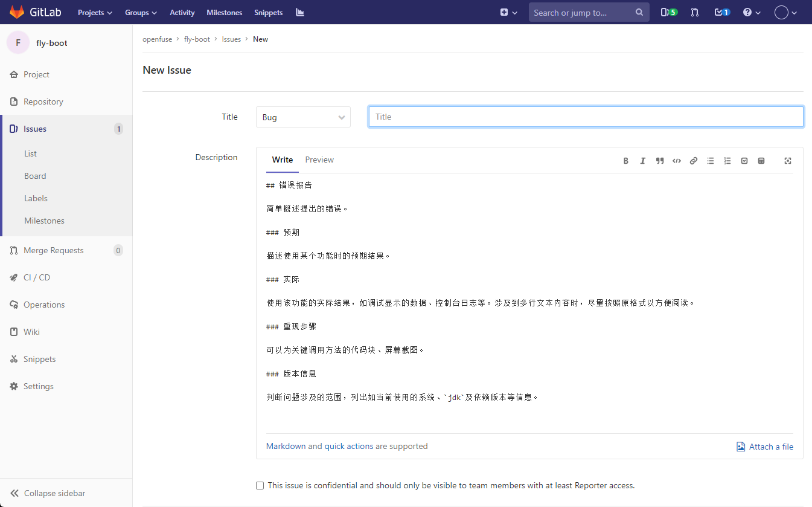Insert a table in description
The image size is (812, 507).
(x=761, y=161)
